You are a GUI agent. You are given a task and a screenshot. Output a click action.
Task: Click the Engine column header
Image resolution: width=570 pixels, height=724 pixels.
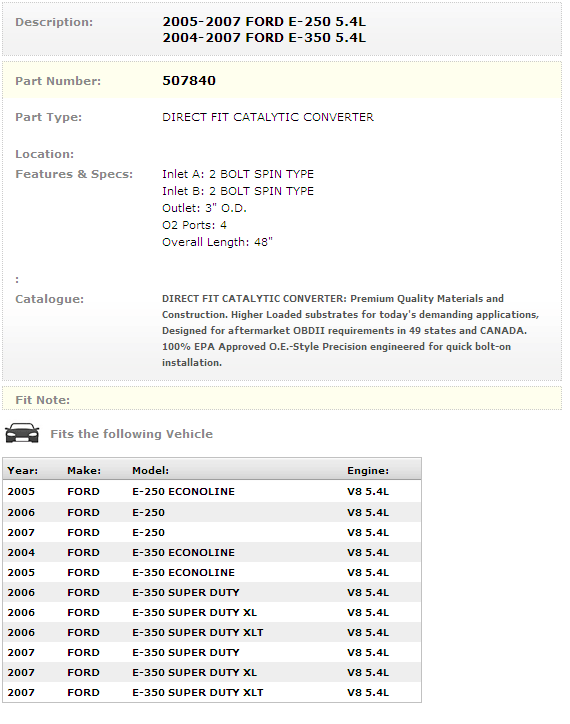368,471
